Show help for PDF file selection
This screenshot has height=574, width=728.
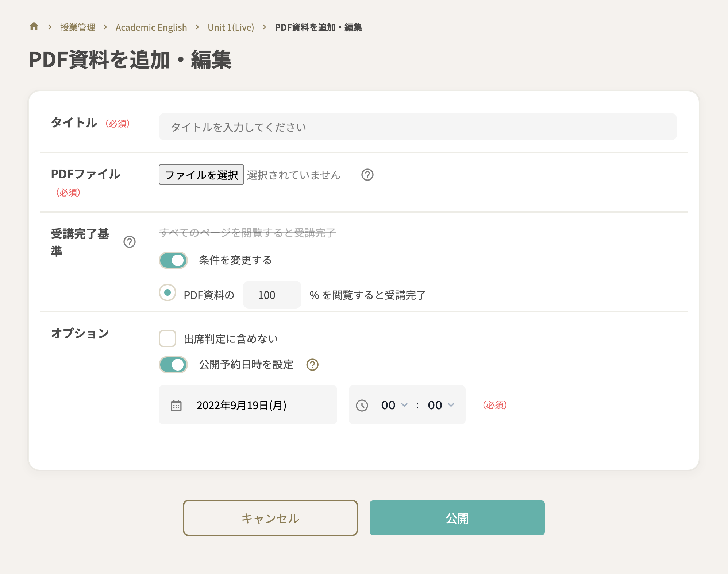tap(367, 175)
